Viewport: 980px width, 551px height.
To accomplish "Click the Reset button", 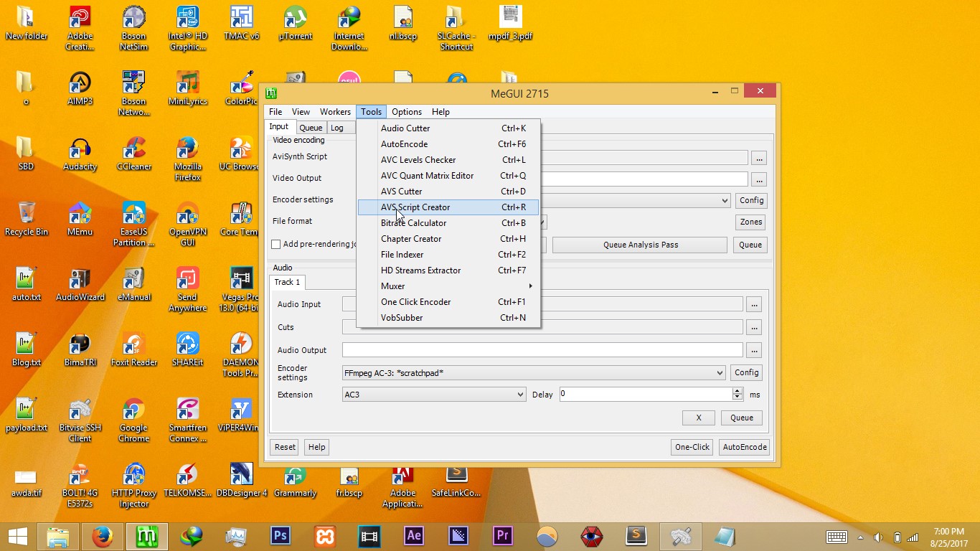I will [285, 447].
